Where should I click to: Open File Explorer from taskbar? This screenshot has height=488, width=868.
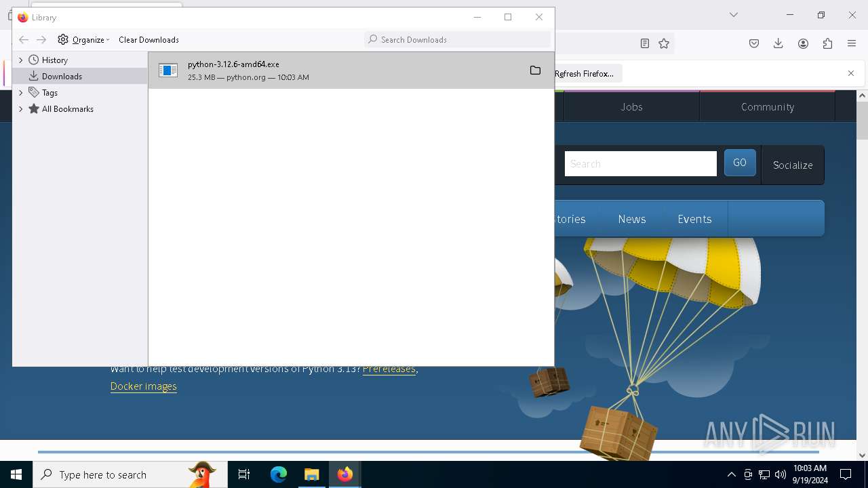(311, 474)
